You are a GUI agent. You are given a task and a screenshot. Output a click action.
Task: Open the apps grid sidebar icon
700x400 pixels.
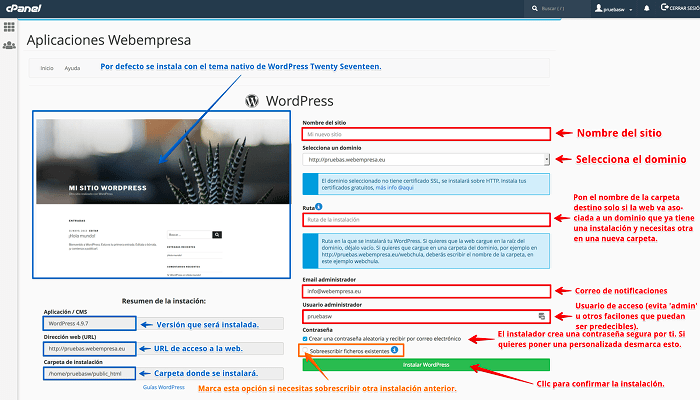9,27
